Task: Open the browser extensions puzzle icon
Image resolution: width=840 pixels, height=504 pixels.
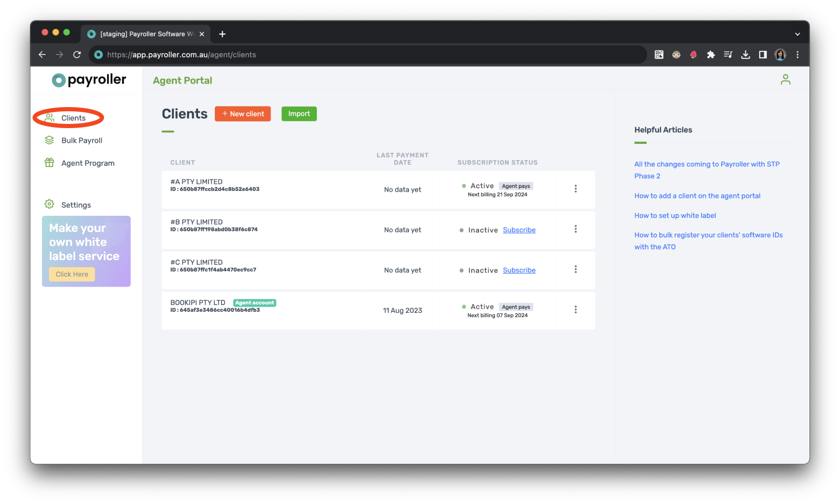Action: point(711,55)
